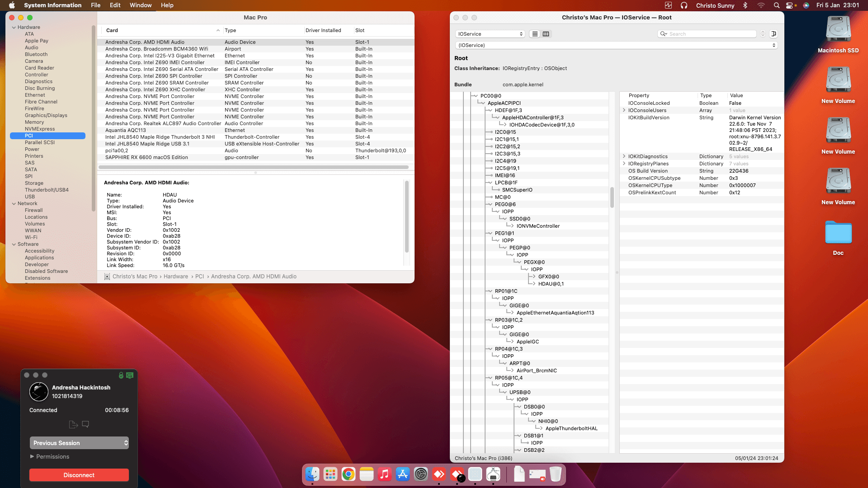Screen dimensions: 868x488
Task: Switch IORegistryExplorer to column view
Action: point(546,34)
